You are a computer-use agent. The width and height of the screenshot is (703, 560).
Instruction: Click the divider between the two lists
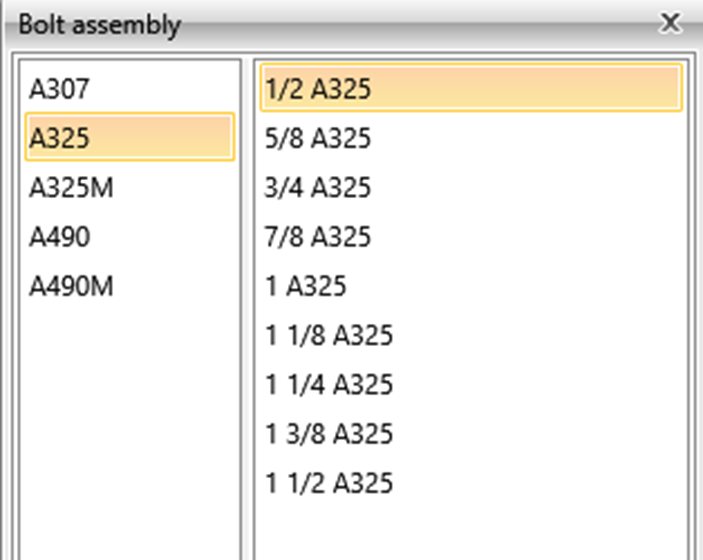[x=248, y=300]
